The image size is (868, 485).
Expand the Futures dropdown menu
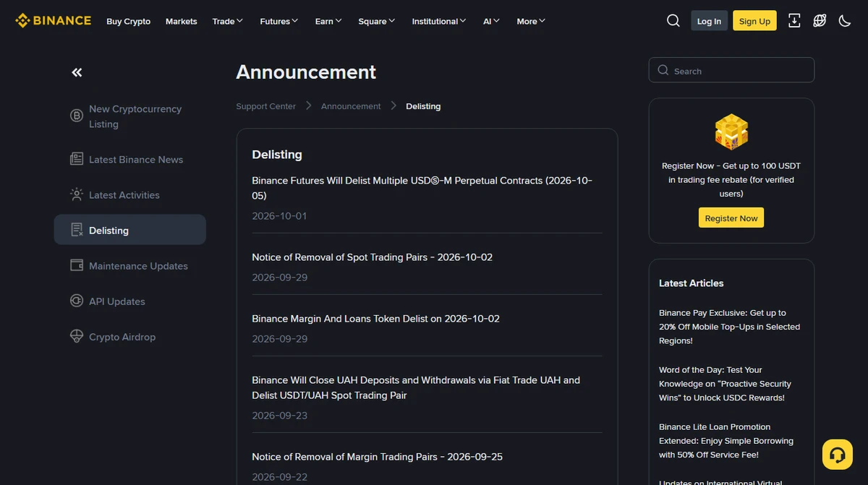[279, 21]
